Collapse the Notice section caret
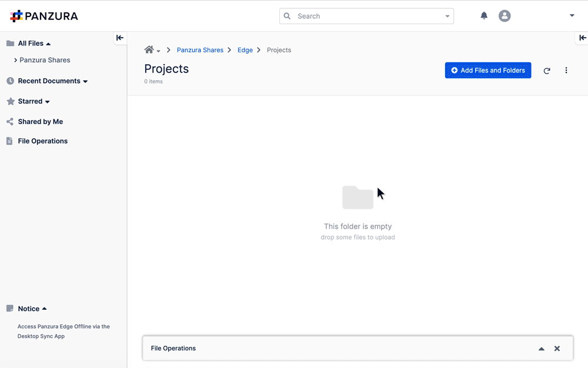Viewport: 588px width, 368px height. [44, 309]
